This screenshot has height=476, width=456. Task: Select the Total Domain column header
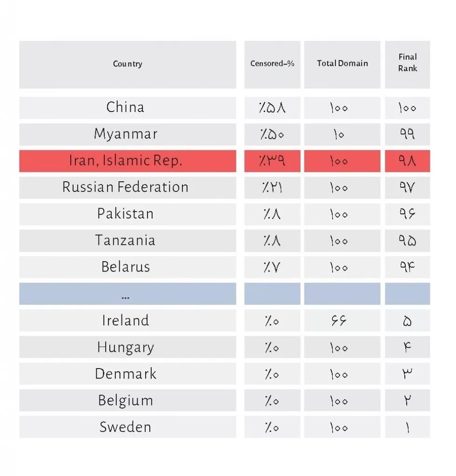click(342, 64)
